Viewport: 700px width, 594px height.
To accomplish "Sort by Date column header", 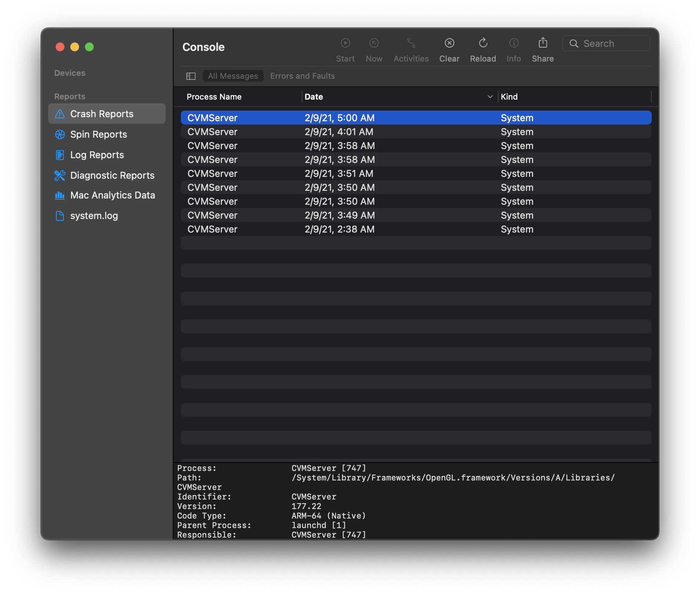I will click(x=314, y=97).
